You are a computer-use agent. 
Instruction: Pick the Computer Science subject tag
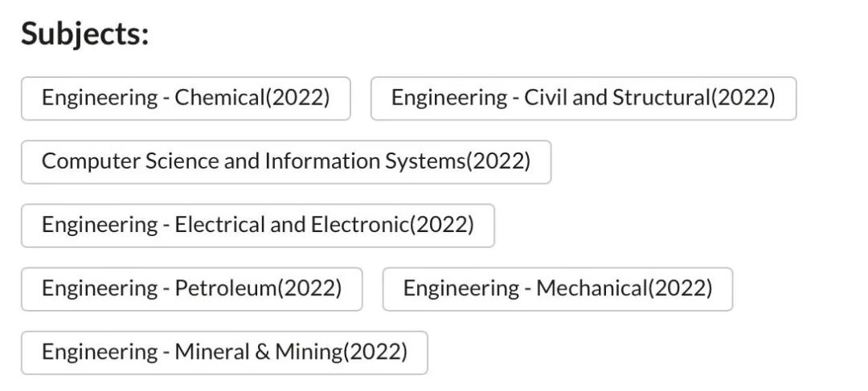[286, 161]
